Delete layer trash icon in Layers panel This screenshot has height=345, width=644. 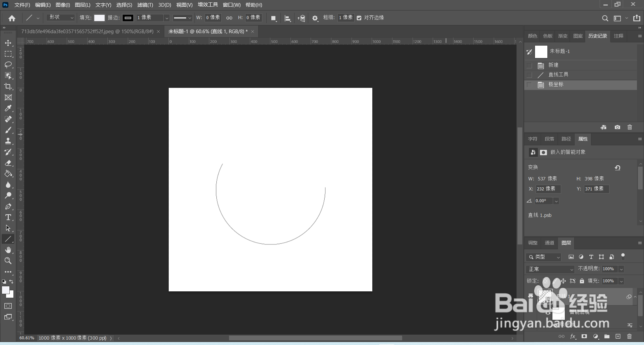pos(630,336)
